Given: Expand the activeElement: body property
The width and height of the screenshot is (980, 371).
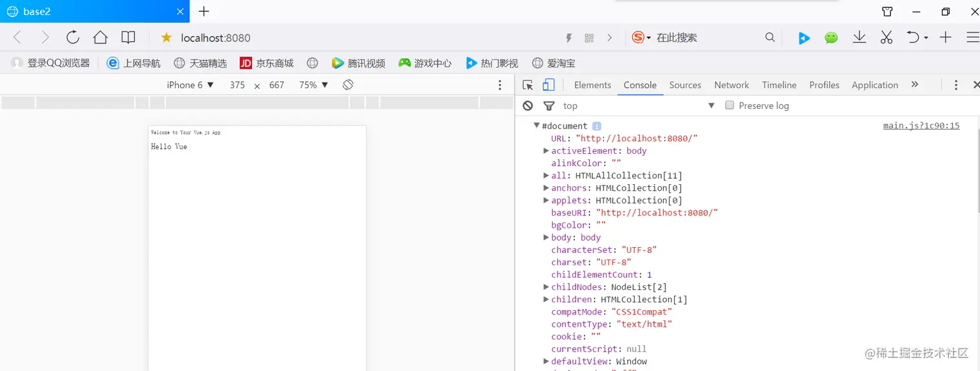Looking at the screenshot, I should click(546, 150).
